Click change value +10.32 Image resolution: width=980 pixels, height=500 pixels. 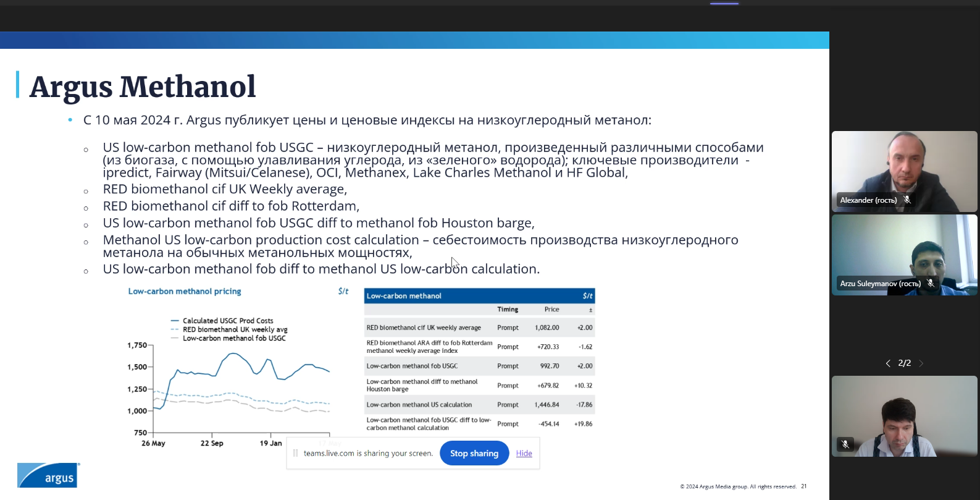tap(583, 385)
